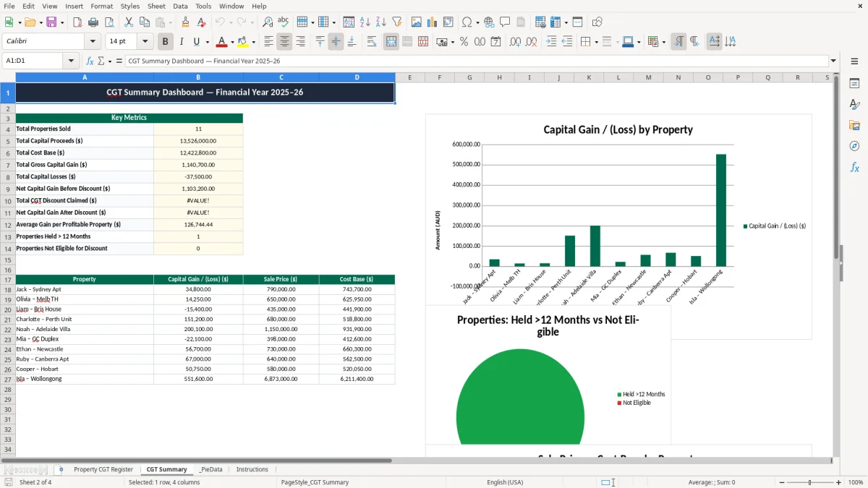Toggle merge and center cells
This screenshot has height=488, width=868.
point(391,42)
